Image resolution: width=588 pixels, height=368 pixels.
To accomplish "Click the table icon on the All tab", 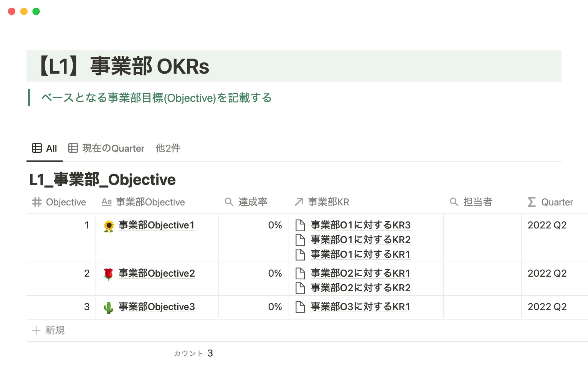I will tap(37, 148).
